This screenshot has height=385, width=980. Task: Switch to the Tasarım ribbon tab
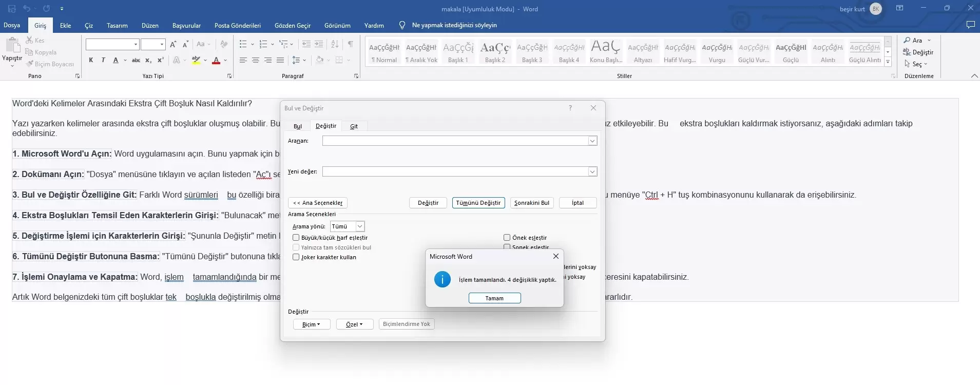117,25
